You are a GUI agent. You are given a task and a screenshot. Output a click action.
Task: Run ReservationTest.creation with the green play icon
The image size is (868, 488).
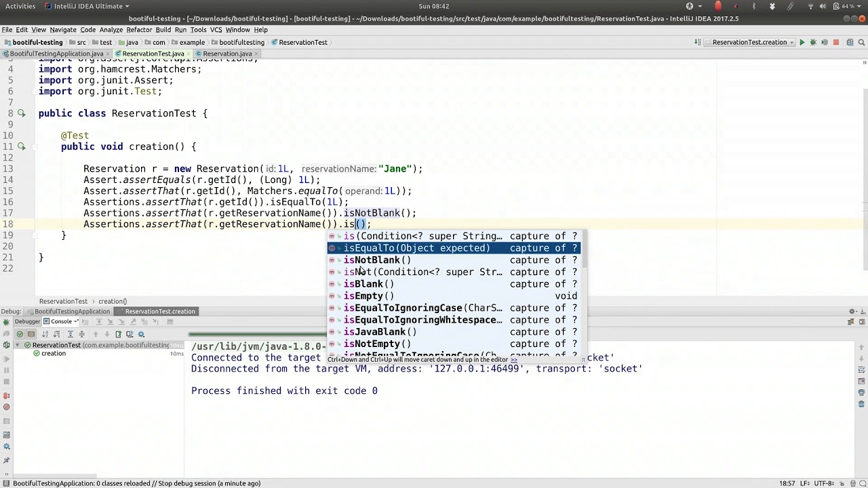tap(802, 42)
